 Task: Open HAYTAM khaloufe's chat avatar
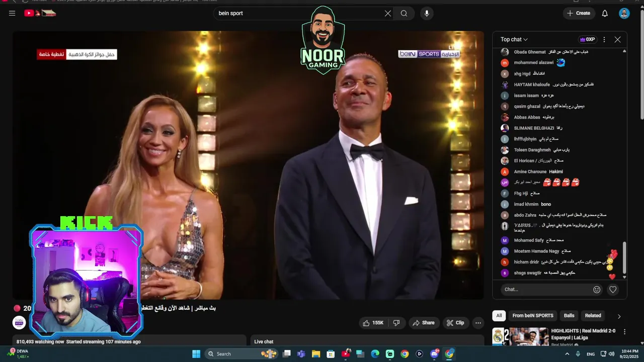tap(505, 84)
